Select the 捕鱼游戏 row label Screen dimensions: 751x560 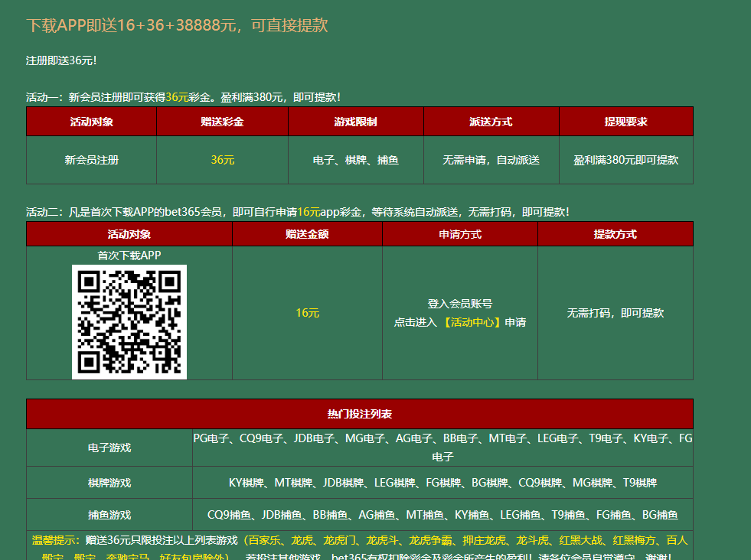click(x=109, y=515)
